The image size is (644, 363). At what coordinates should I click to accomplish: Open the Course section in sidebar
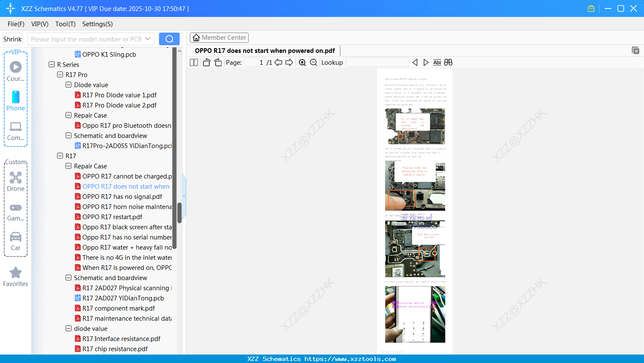point(16,71)
